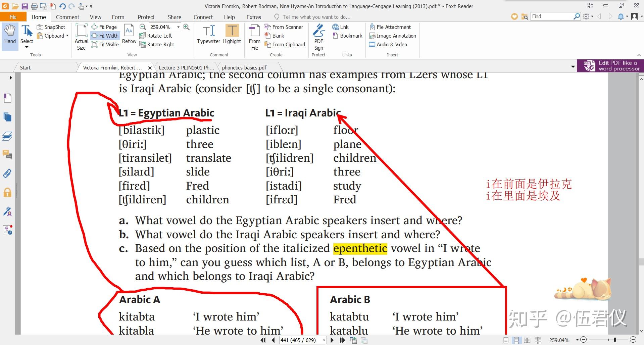The width and height of the screenshot is (644, 345).
Task: Switch to the View ribbon tab
Action: [x=95, y=17]
